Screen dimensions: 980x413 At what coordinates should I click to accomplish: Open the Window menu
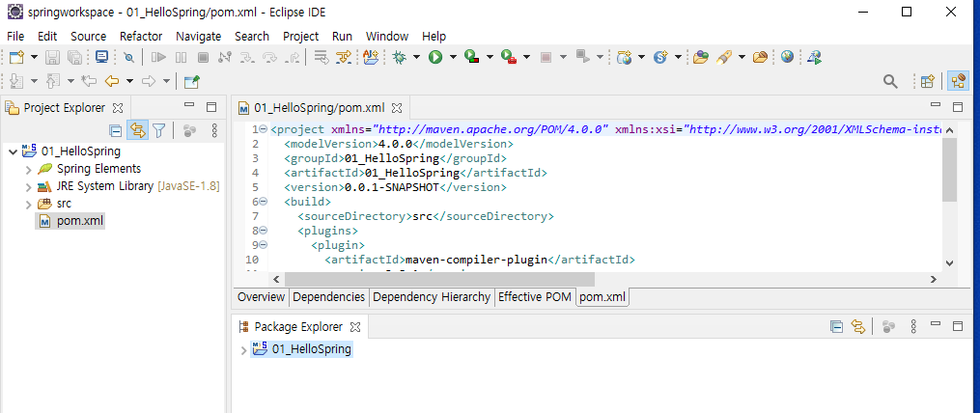point(387,37)
